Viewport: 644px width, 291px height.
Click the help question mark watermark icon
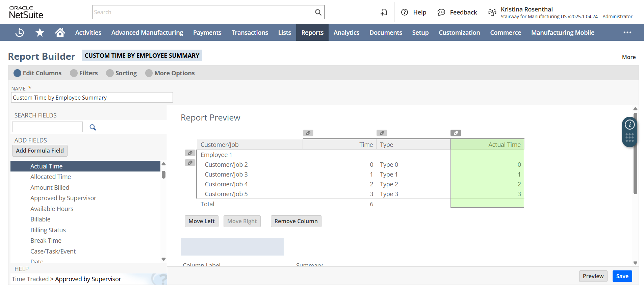point(159,279)
